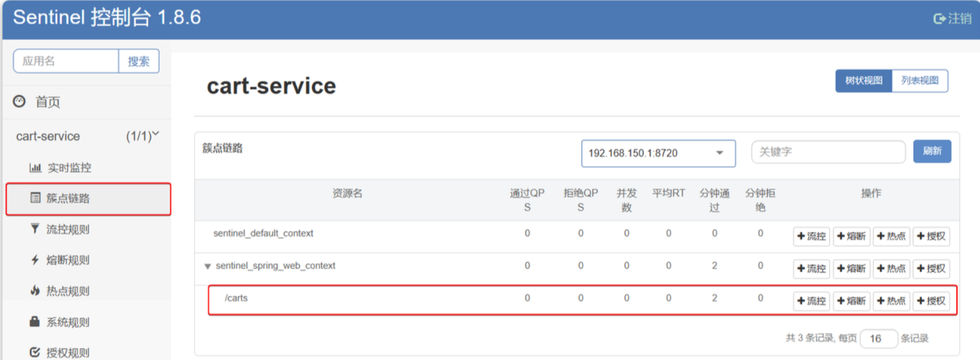Viewport: 980px width, 360px height.
Task: Select 簇点链路 in the sidebar
Action: 67,199
